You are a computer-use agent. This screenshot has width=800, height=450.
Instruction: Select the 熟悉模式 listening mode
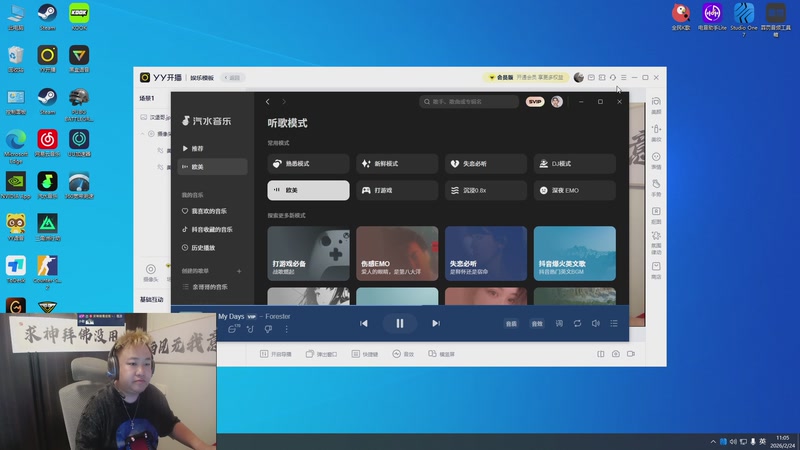click(308, 164)
